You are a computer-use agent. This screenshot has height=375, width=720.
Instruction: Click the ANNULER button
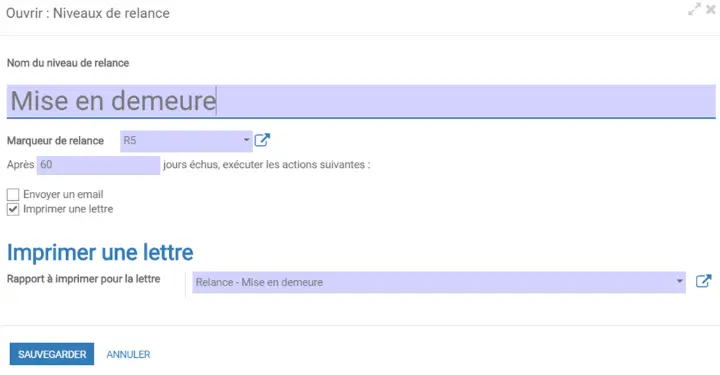point(128,354)
